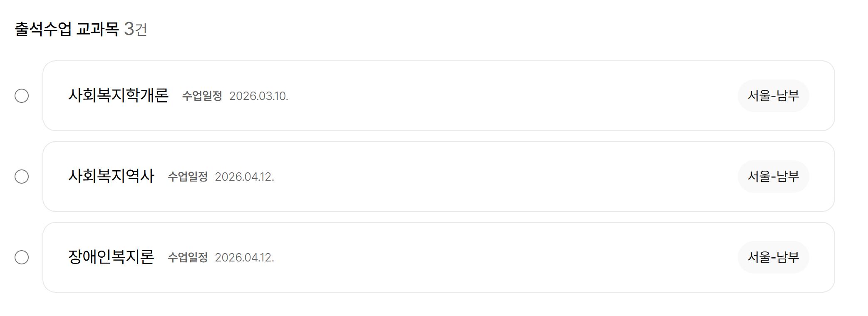Select the 장애인복지론 radio button
This screenshot has height=316, width=868.
(x=22, y=257)
